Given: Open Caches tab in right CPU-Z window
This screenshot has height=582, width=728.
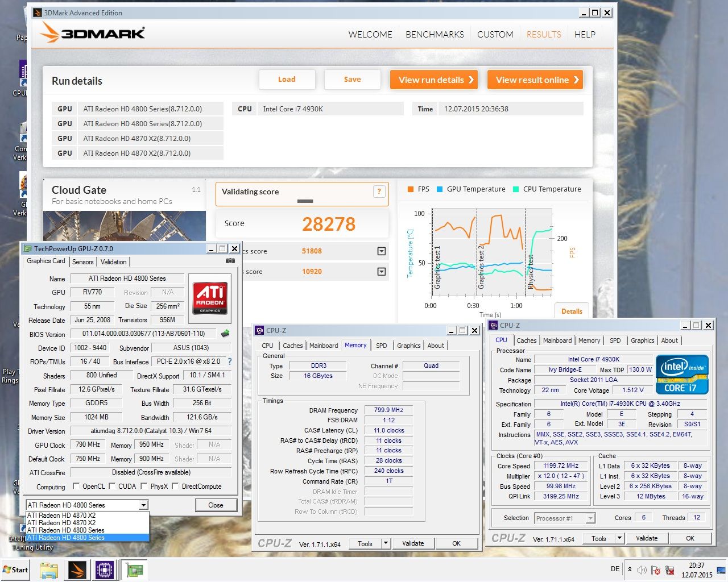Looking at the screenshot, I should point(526,340).
